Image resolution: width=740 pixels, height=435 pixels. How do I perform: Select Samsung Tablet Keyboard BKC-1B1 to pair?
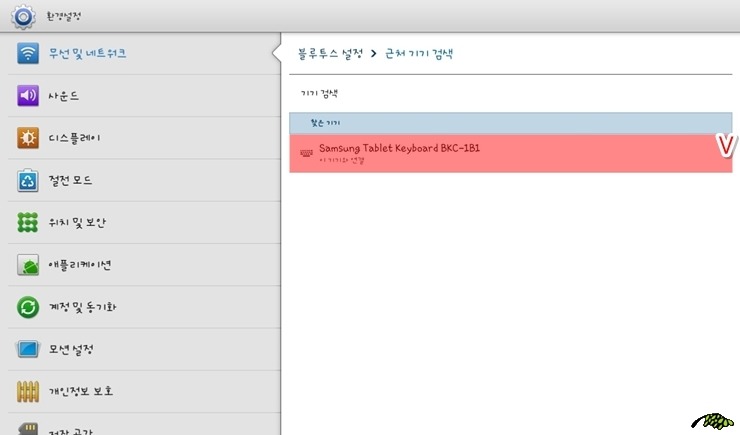pyautogui.click(x=511, y=153)
